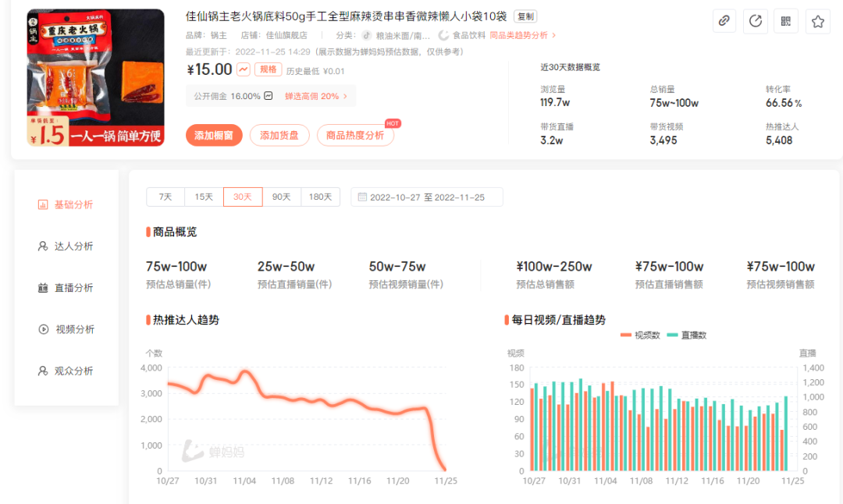Click the 锅主 brand name
843x504 pixels.
(x=219, y=35)
